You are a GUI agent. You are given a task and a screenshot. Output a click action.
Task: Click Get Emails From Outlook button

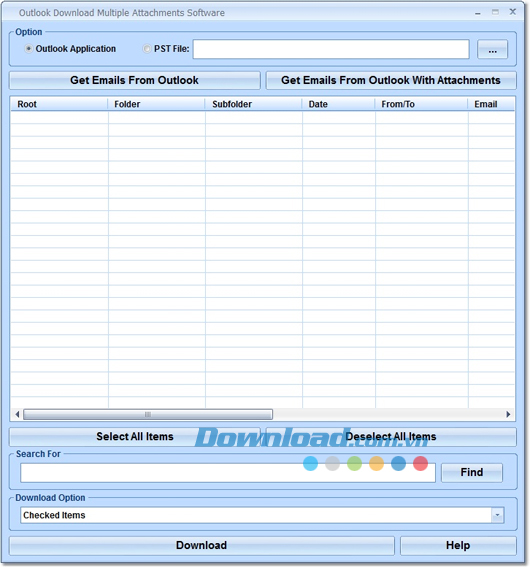click(134, 80)
